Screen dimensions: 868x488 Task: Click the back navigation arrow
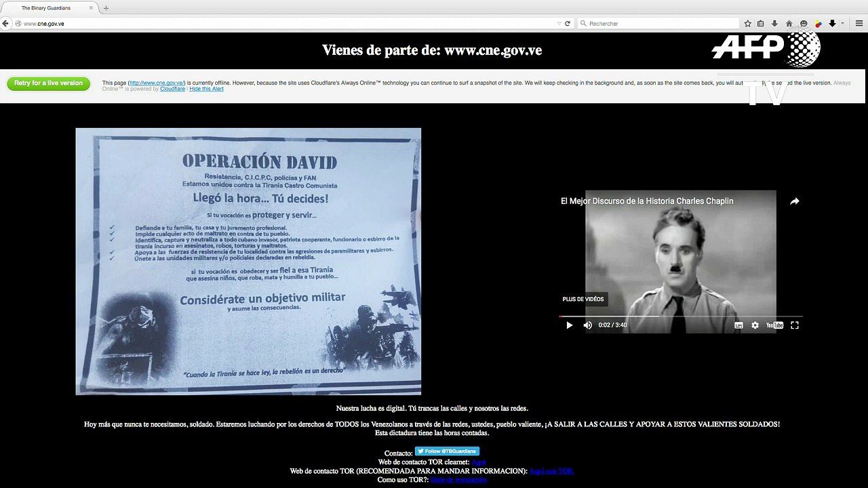[5, 23]
